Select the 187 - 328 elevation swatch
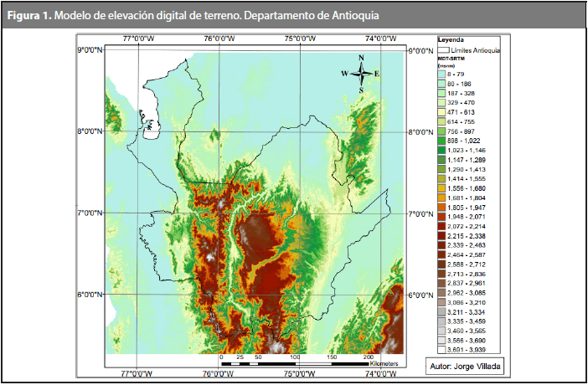Image resolution: width=588 pixels, height=385 pixels. point(446,94)
